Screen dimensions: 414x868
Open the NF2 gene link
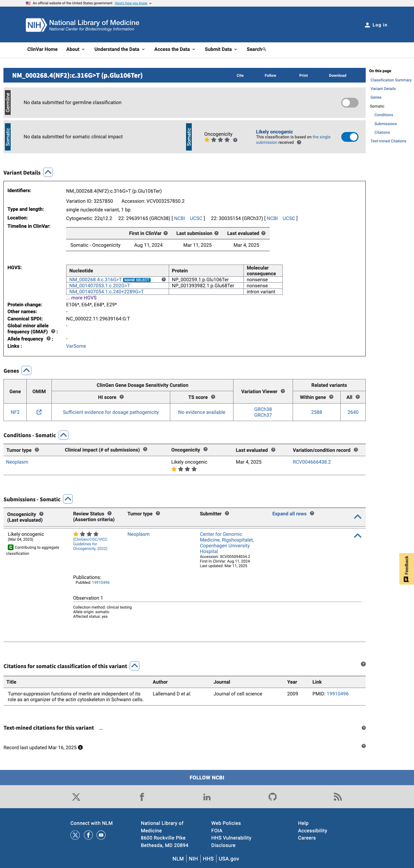[15, 412]
